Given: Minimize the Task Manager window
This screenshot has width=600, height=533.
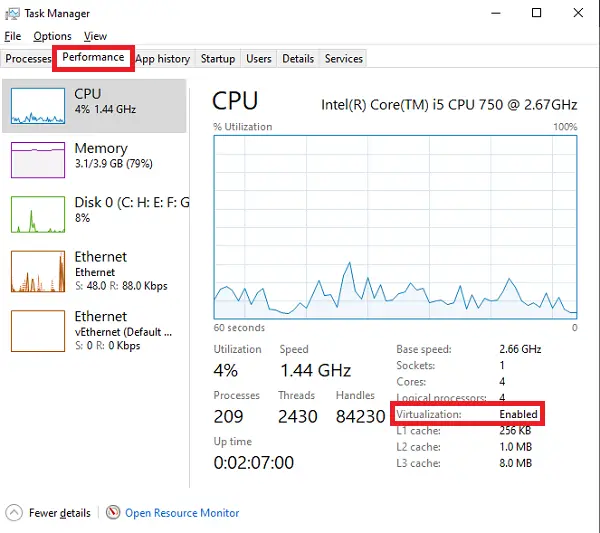Looking at the screenshot, I should (491, 13).
